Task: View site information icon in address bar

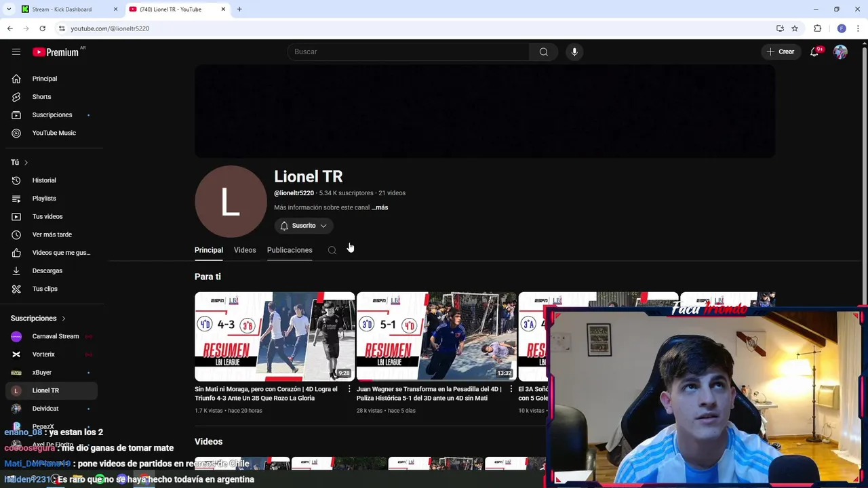Action: (62, 28)
